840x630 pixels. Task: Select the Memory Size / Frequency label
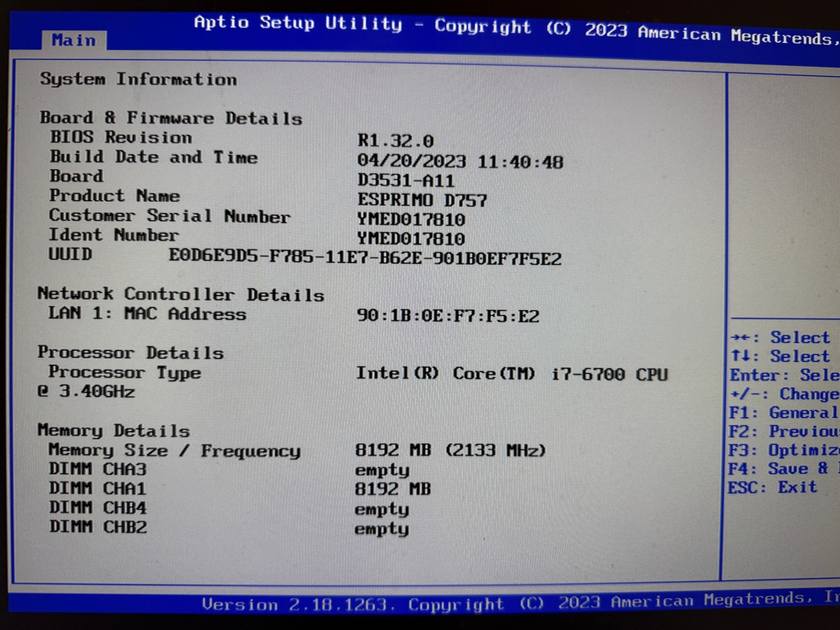click(174, 450)
